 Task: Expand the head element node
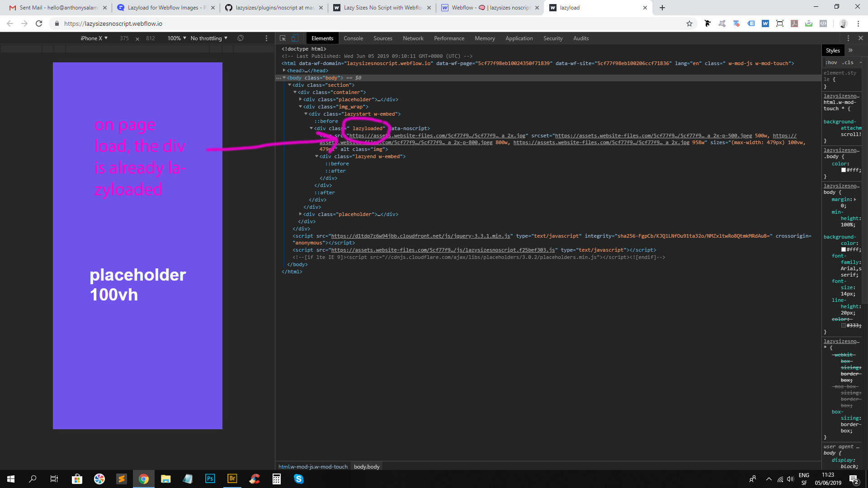284,70
